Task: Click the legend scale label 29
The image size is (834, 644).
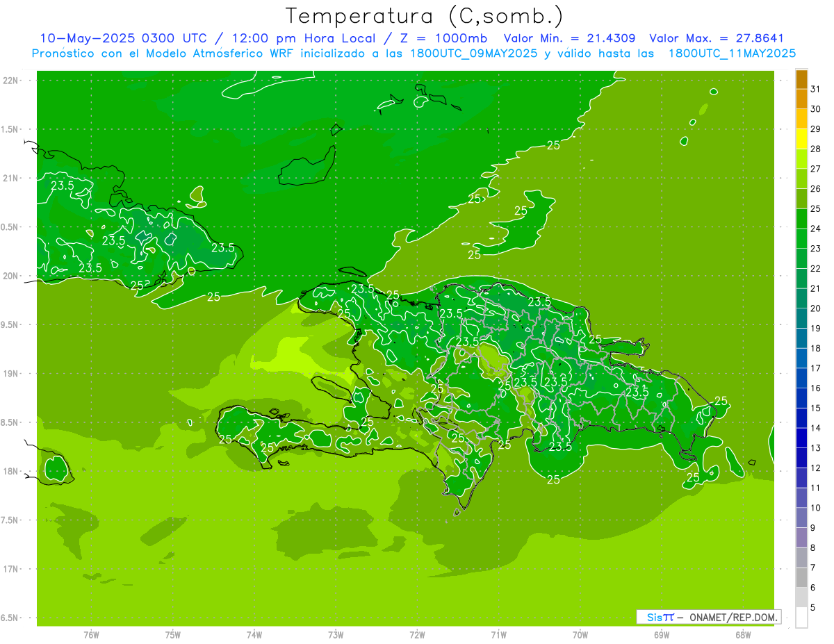Action: click(x=816, y=129)
